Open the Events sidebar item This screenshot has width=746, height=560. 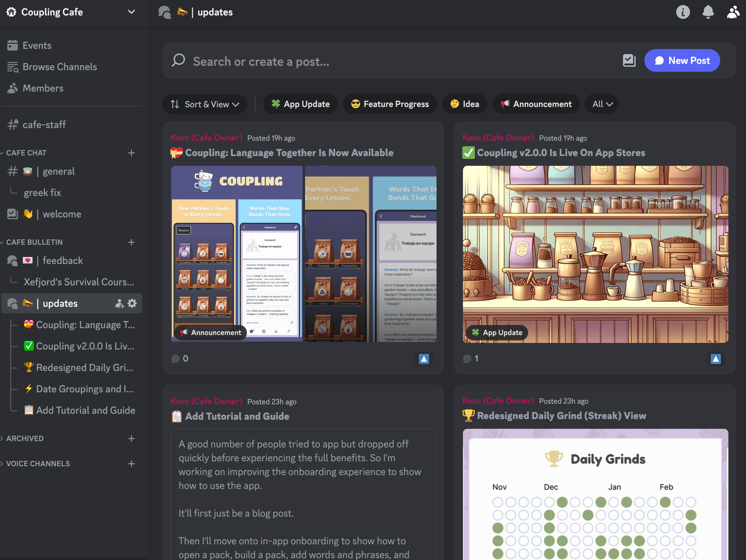[37, 46]
